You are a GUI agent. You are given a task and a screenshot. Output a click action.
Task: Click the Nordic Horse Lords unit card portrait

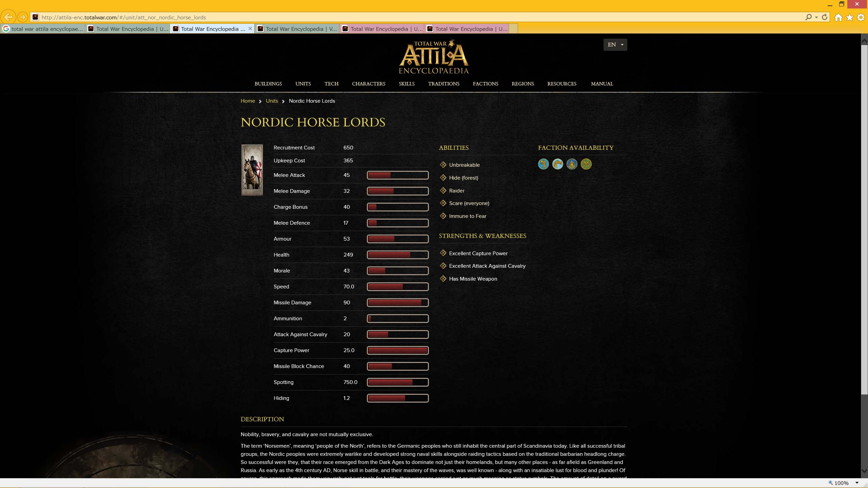pyautogui.click(x=252, y=170)
